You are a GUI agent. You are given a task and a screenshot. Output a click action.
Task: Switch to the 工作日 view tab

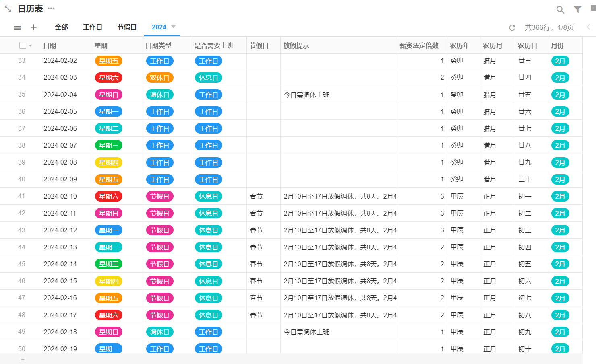coord(93,27)
